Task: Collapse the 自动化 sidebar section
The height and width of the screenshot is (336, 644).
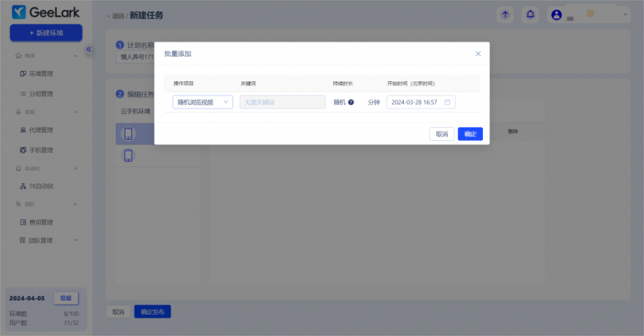Action: [x=75, y=168]
